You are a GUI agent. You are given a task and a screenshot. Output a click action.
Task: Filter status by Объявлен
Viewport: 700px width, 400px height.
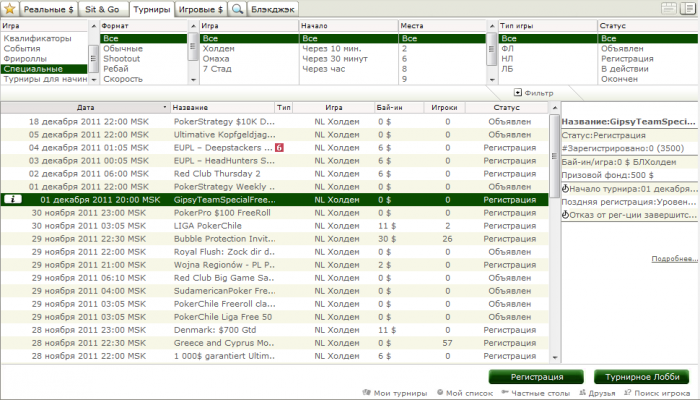pos(622,49)
